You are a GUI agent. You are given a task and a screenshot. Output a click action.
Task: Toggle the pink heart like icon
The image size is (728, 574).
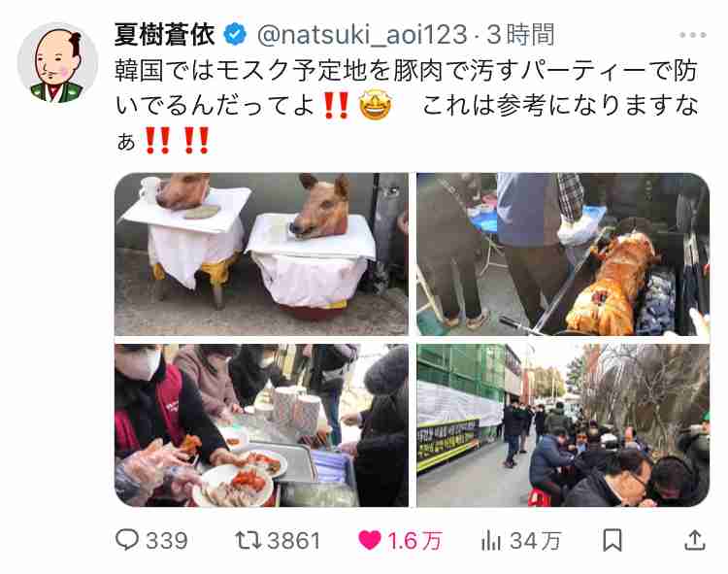(x=370, y=541)
